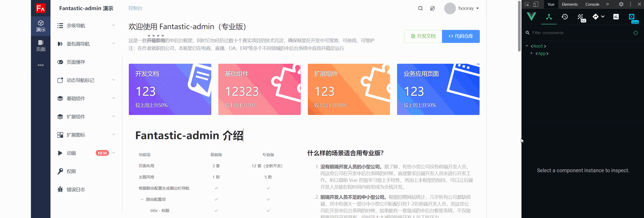The image size is (644, 218).
Task: Select the element inspector in DevTools
Action: 527,4
